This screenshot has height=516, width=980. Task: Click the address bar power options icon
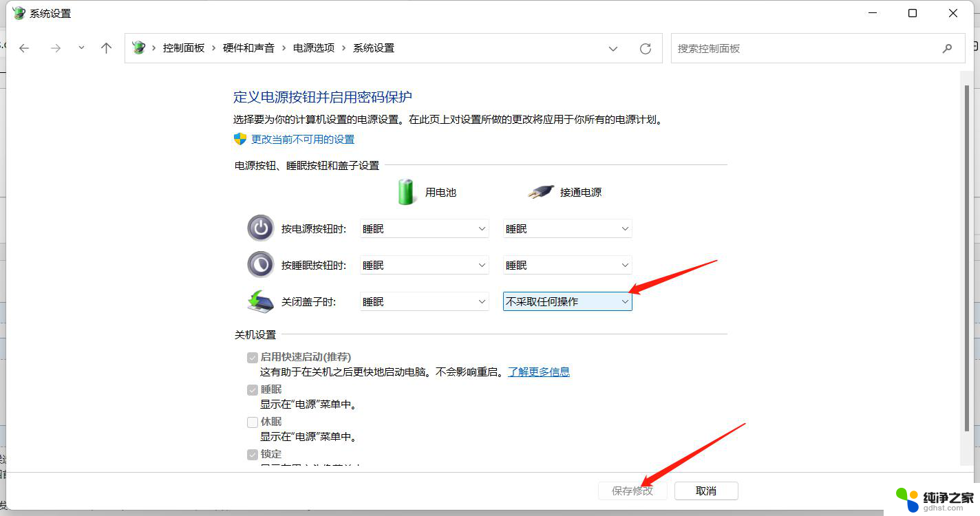(x=138, y=48)
